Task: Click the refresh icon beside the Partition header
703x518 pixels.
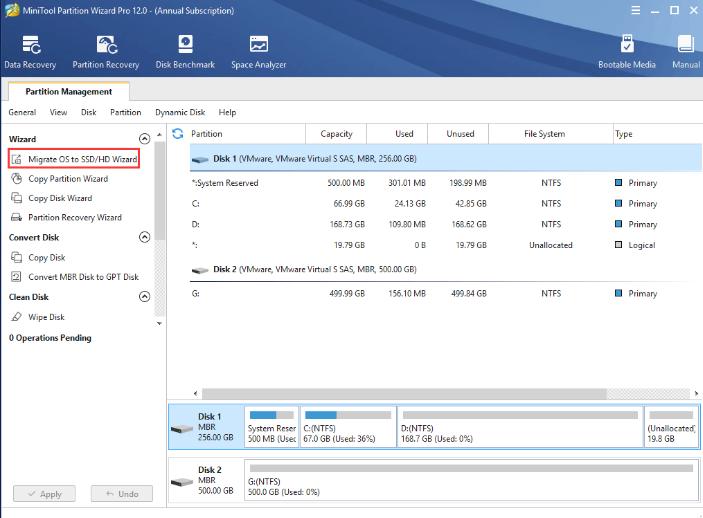Action: point(178,134)
